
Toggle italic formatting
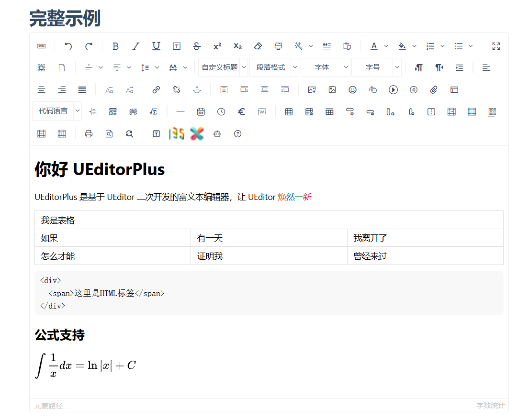click(x=136, y=46)
